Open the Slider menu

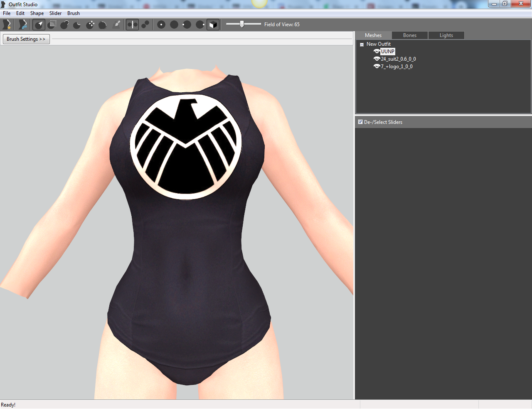click(x=56, y=13)
